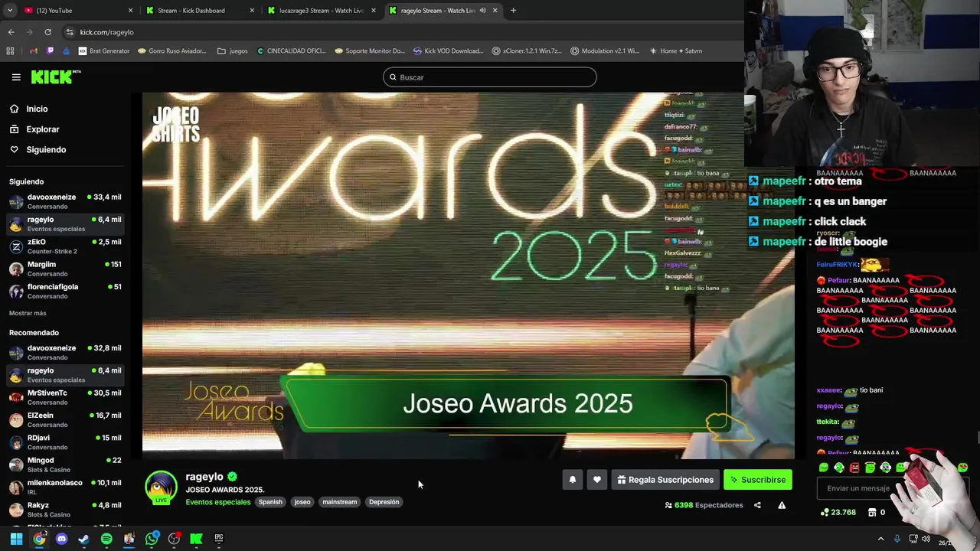Image resolution: width=980 pixels, height=551 pixels.
Task: Open Mingod recommended channel
Action: point(66,465)
